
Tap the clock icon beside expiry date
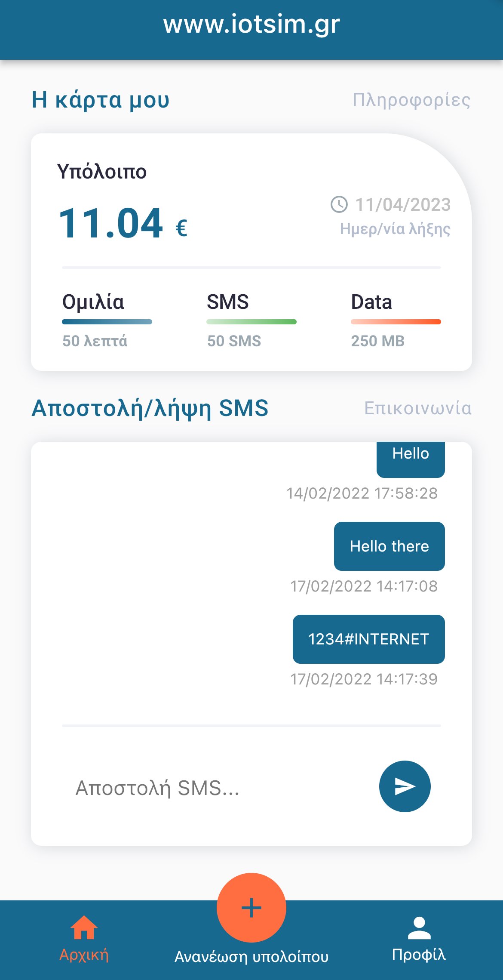(x=339, y=204)
